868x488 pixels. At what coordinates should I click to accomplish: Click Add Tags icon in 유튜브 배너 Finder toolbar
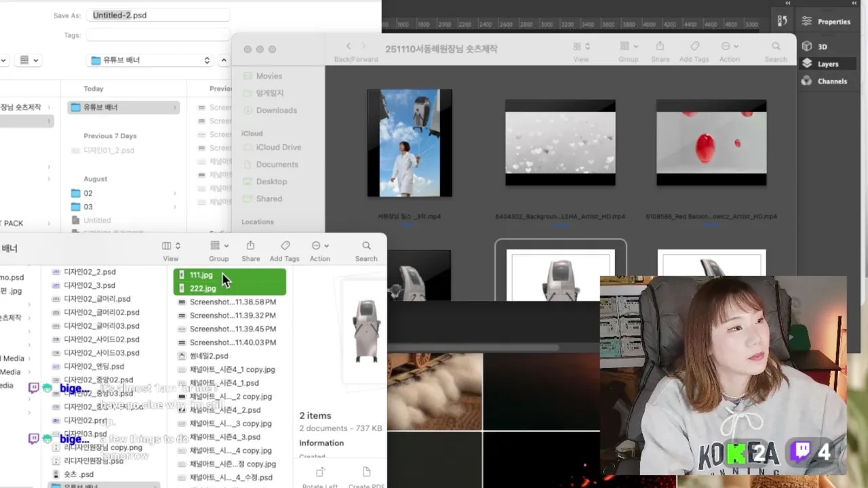[285, 246]
